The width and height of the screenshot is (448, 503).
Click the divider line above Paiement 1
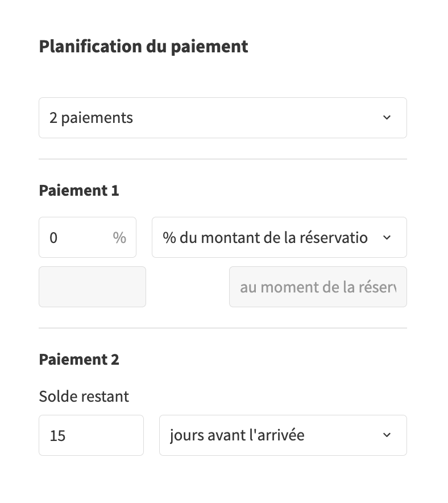tap(222, 159)
